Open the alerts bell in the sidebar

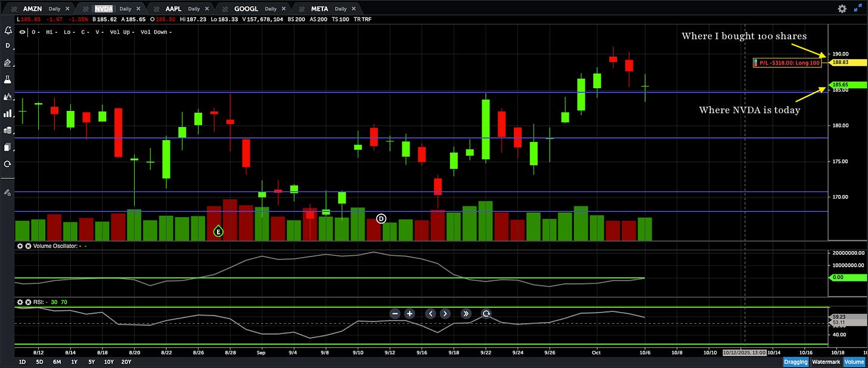point(8,30)
